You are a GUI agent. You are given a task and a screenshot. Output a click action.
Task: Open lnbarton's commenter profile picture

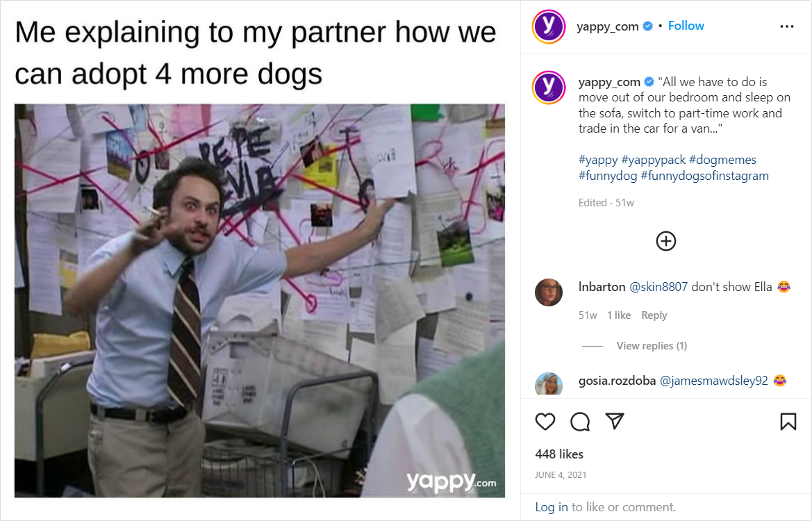coord(549,292)
